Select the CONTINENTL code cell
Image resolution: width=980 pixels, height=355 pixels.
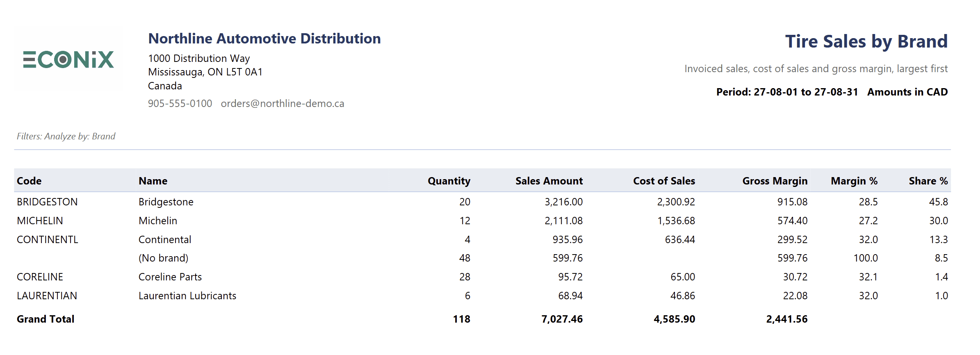coord(48,239)
